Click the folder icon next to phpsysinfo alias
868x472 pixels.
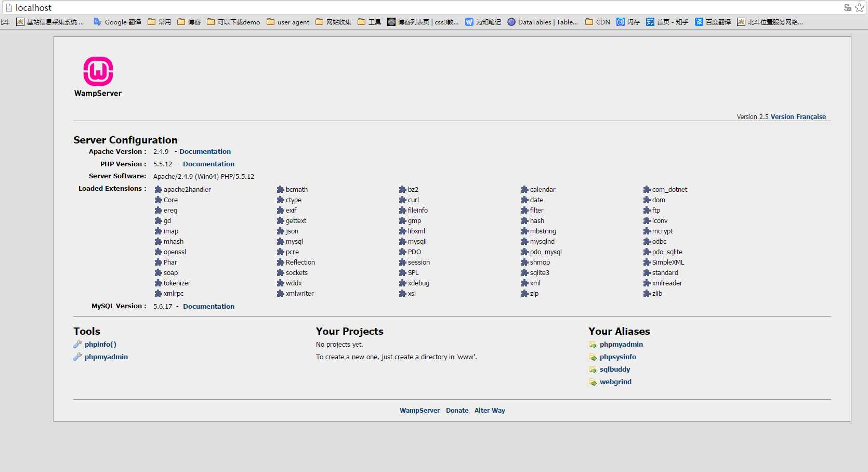(593, 357)
